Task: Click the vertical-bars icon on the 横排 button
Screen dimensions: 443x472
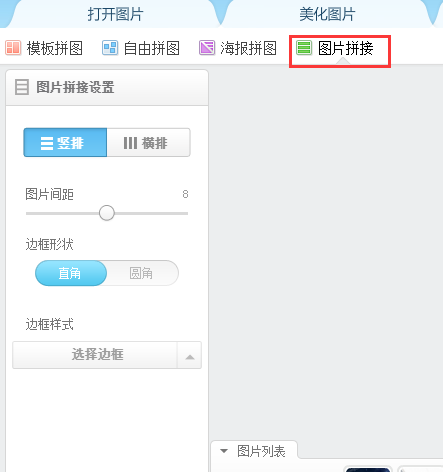Action: tap(130, 143)
